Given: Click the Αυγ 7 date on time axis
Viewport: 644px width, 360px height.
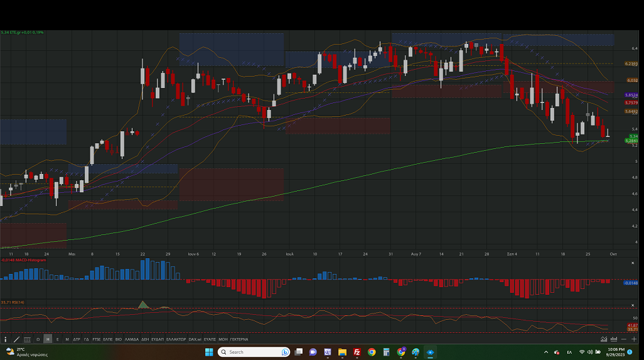Looking at the screenshot, I should point(416,254).
